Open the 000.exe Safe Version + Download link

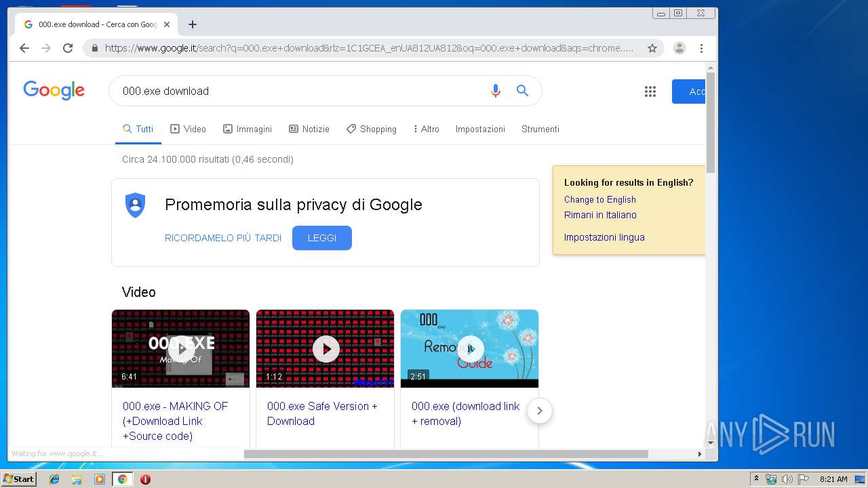click(x=322, y=413)
